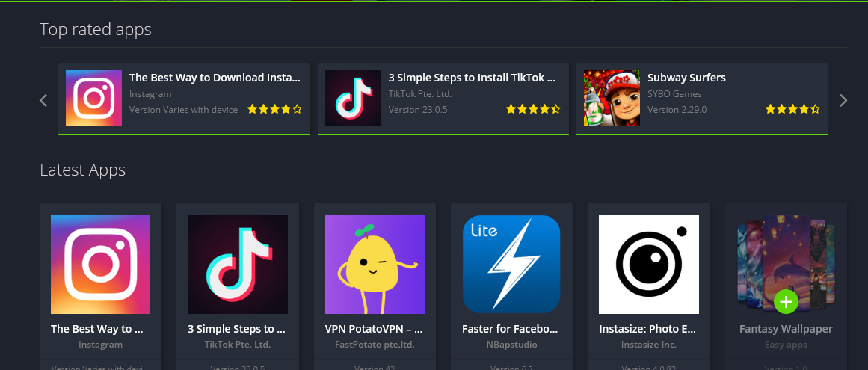Viewport: 868px width, 370px height.
Task: Open the large TikTok icon under Latest Apps
Action: (238, 265)
